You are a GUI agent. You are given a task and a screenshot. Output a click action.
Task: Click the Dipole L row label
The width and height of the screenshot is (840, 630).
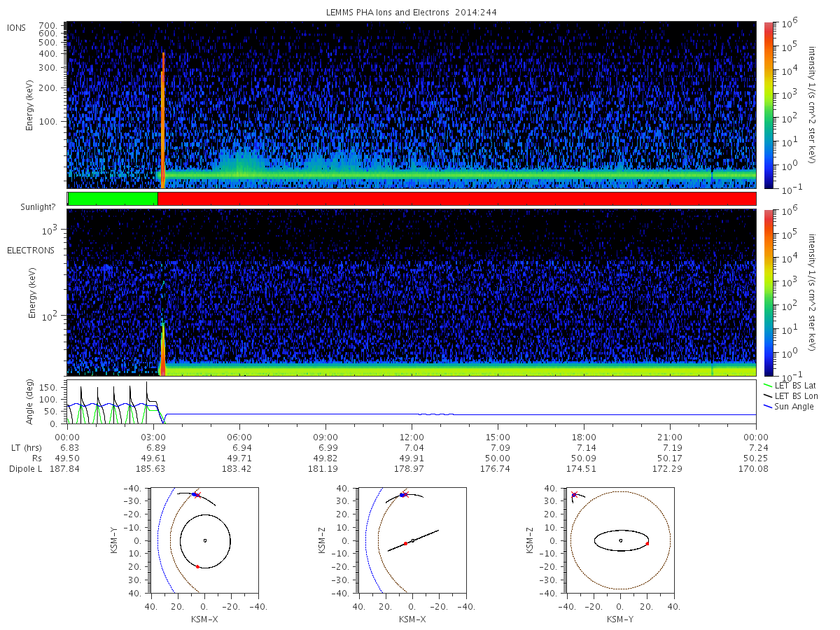25,468
